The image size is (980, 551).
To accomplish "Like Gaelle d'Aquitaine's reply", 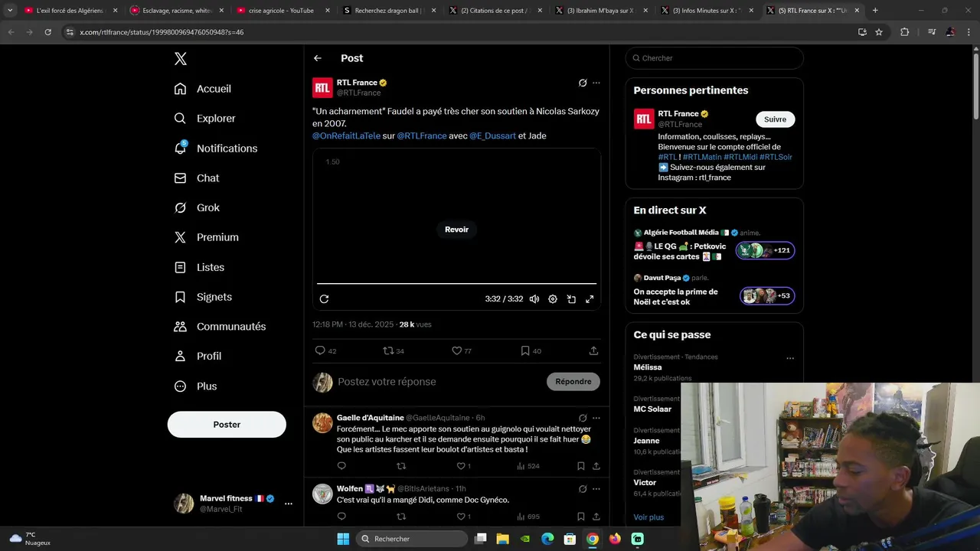I will (461, 466).
